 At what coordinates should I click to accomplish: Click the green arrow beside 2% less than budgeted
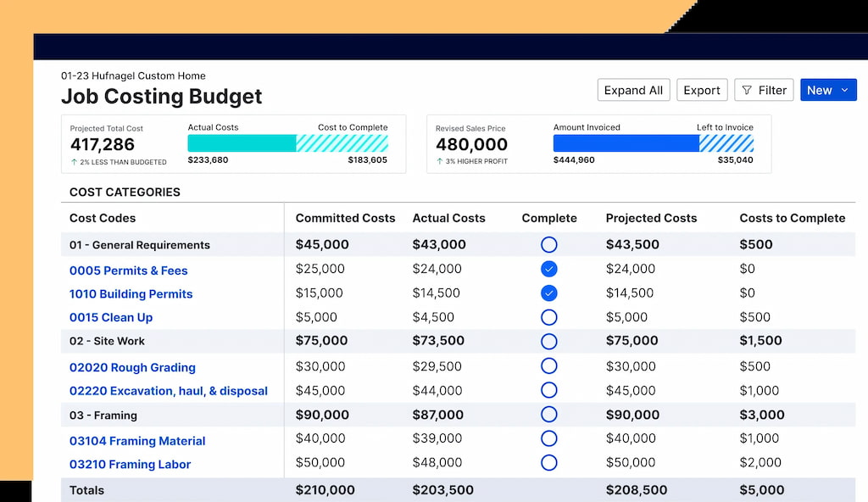(x=74, y=162)
